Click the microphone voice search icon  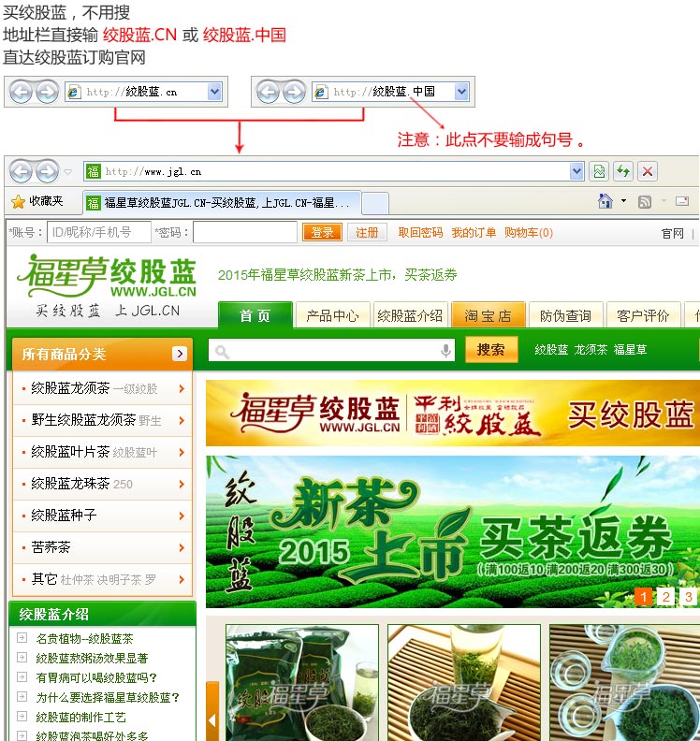pyautogui.click(x=445, y=351)
